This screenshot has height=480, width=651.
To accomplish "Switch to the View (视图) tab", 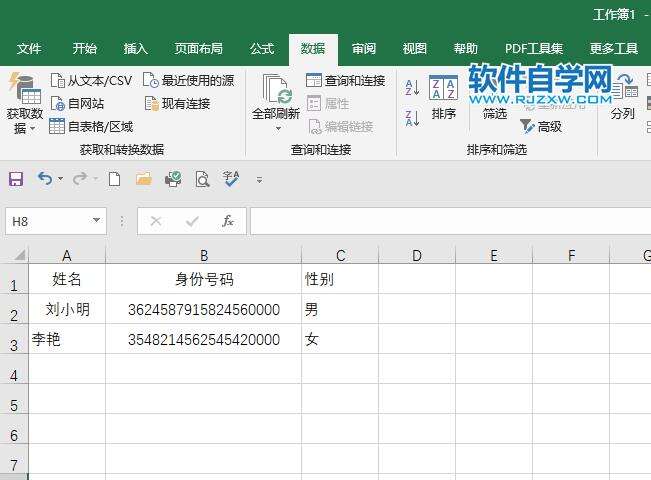I will (x=415, y=49).
